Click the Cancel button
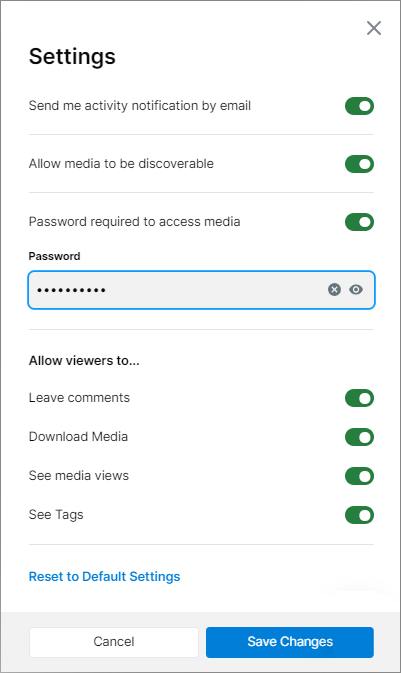This screenshot has width=401, height=673. (x=114, y=642)
